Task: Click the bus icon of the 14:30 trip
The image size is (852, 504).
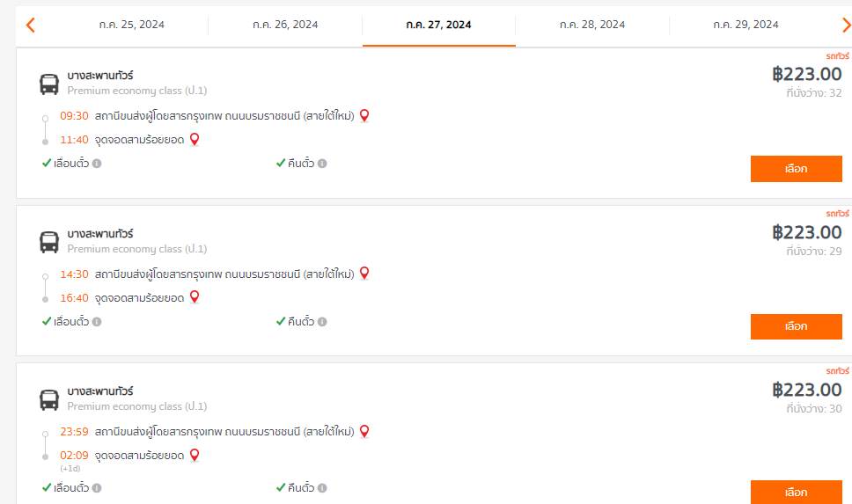Action: point(49,242)
